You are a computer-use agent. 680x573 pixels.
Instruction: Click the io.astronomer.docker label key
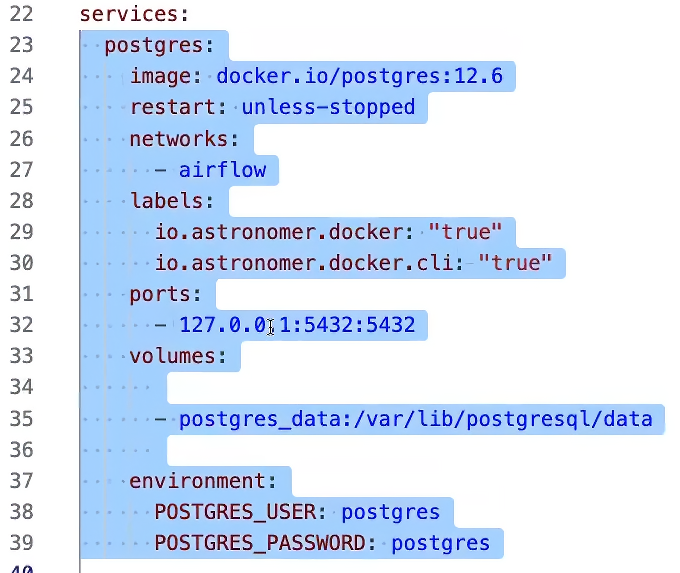click(284, 232)
